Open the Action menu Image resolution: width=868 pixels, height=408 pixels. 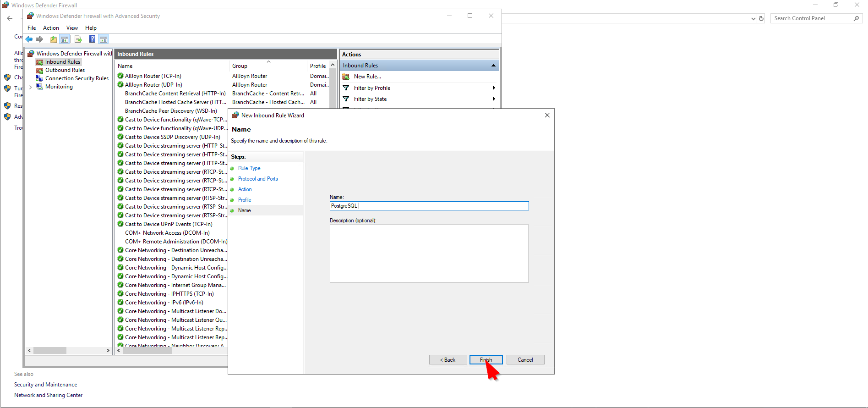(x=51, y=28)
